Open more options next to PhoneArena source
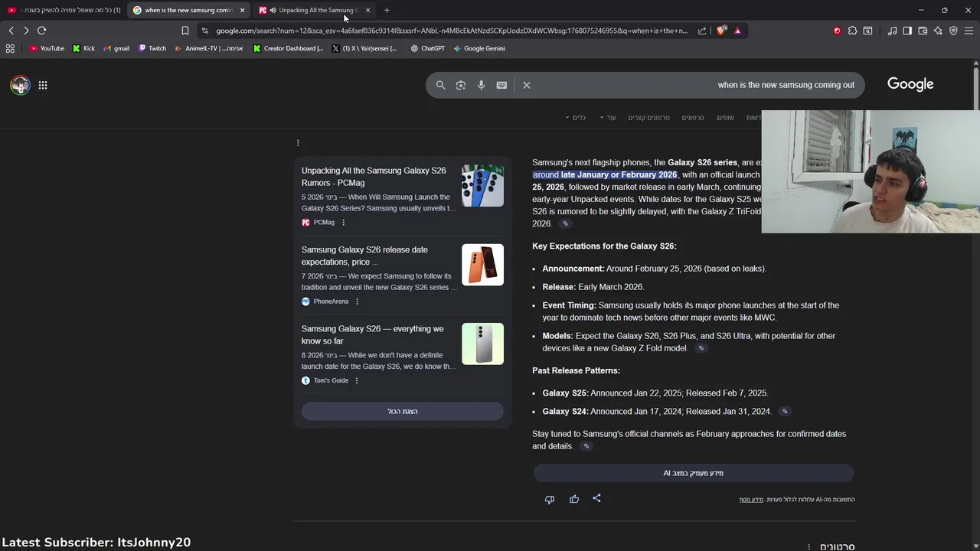Viewport: 980px width, 551px height. point(357,302)
